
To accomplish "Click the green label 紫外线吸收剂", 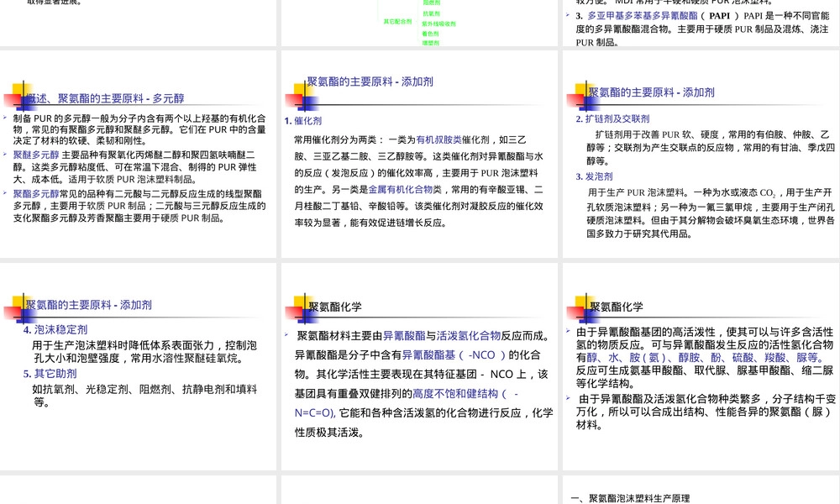I will pos(438,24).
